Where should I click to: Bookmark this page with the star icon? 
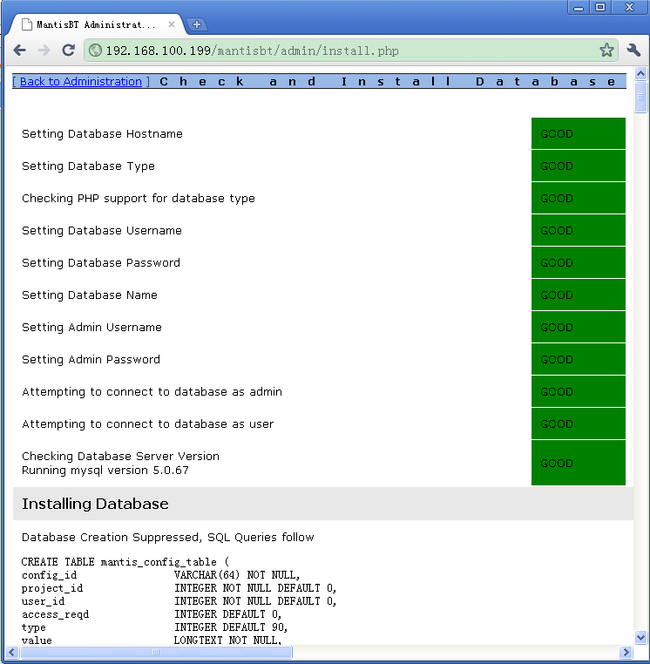point(607,50)
